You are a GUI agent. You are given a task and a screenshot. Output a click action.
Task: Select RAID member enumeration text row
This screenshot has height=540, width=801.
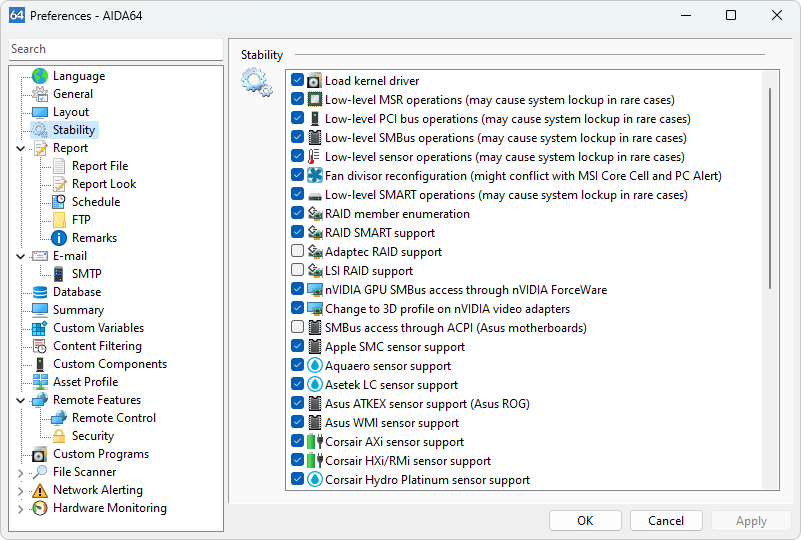click(397, 214)
